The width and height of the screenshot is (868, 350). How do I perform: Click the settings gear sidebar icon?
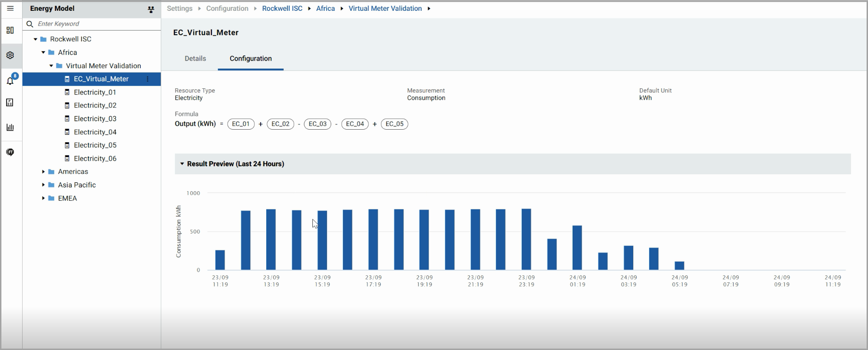click(10, 55)
